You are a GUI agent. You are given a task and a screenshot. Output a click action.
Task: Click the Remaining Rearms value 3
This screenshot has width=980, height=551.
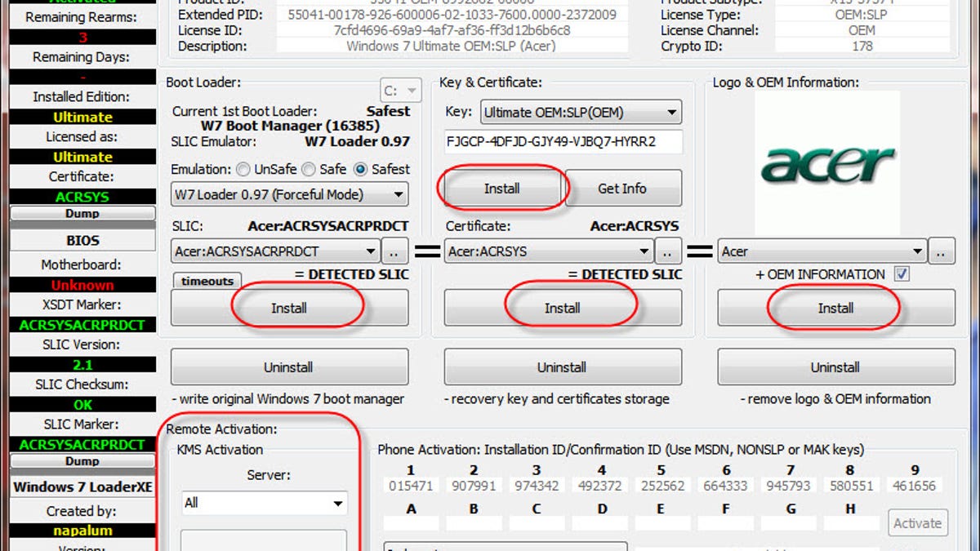point(82,37)
